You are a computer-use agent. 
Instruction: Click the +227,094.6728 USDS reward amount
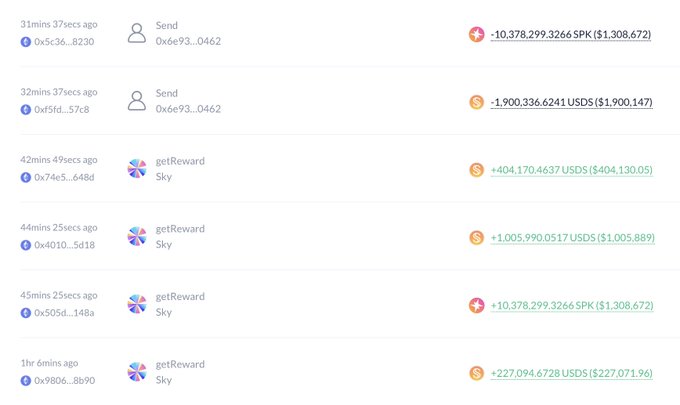(571, 373)
